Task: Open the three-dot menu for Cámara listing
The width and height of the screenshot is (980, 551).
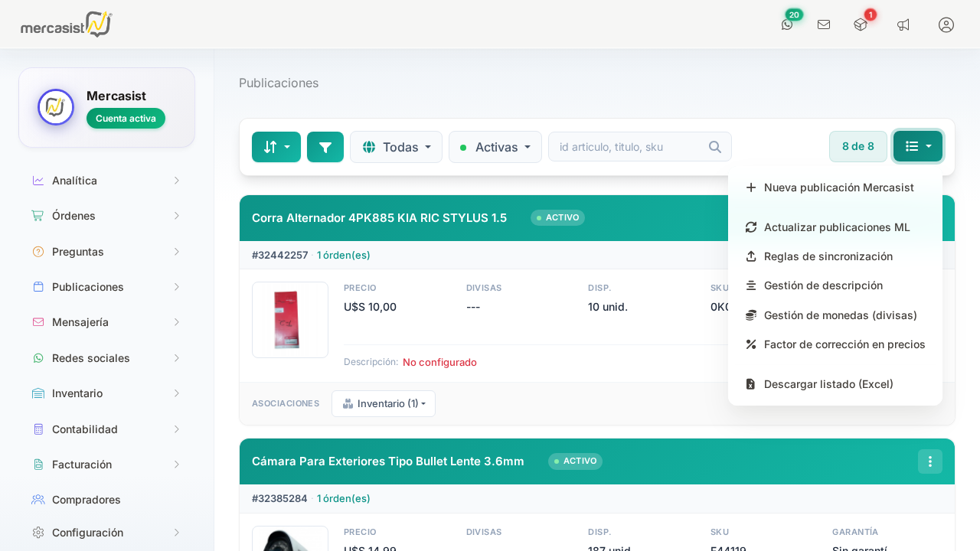Action: [930, 461]
